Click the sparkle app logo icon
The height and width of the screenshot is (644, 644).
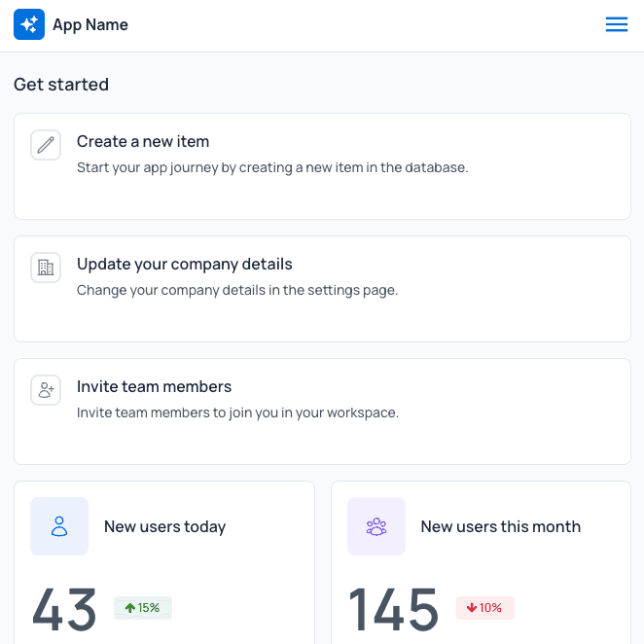[x=29, y=25]
